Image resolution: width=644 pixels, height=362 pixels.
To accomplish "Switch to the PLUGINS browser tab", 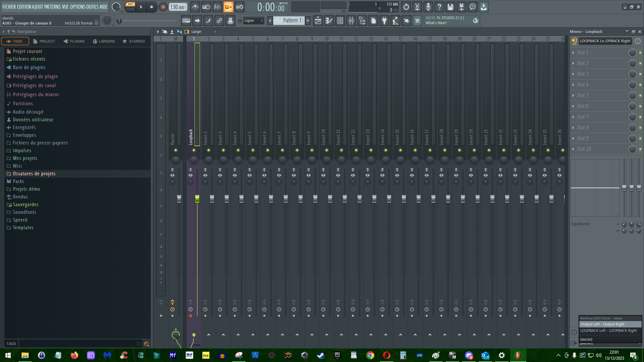I will [x=74, y=41].
